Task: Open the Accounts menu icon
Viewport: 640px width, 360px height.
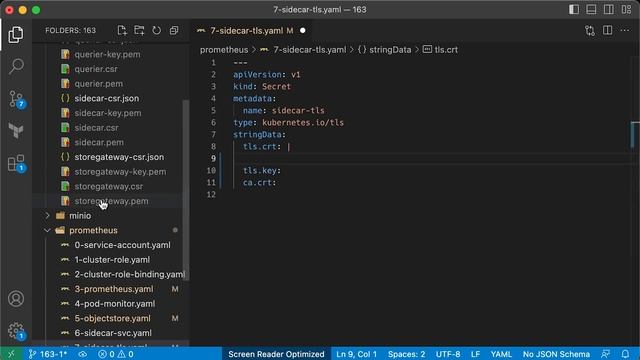Action: point(16,299)
